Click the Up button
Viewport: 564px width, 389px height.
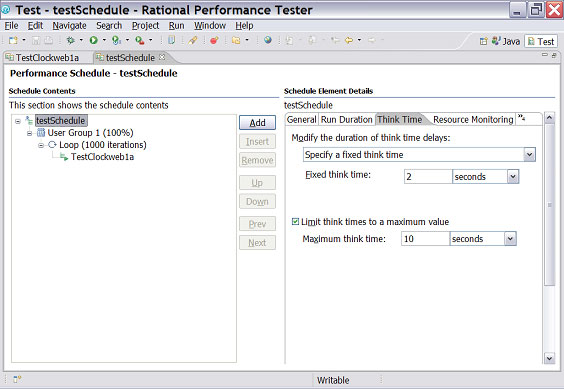(258, 183)
